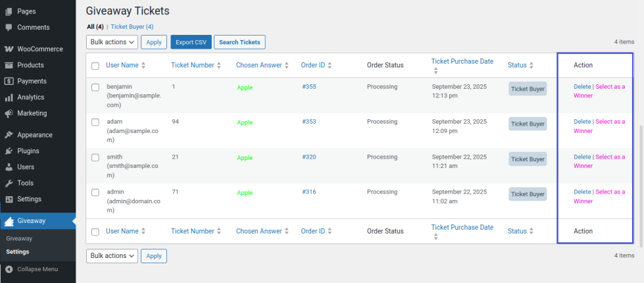
Task: Click the Products icon in sidebar
Action: tap(9, 65)
